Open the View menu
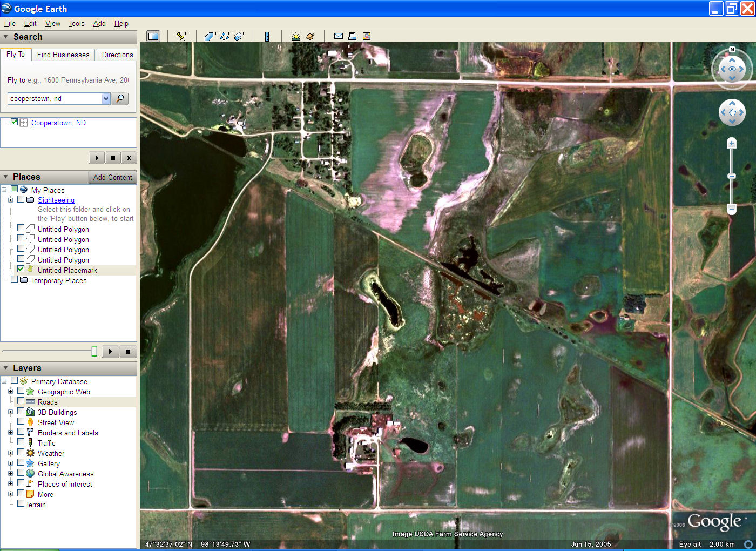Viewport: 756px width, 551px height. point(53,23)
